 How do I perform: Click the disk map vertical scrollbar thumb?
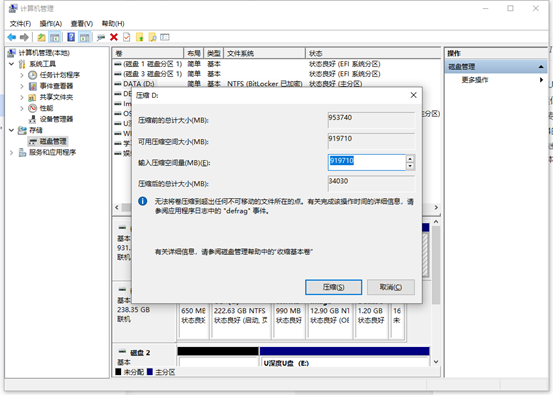pos(436,265)
